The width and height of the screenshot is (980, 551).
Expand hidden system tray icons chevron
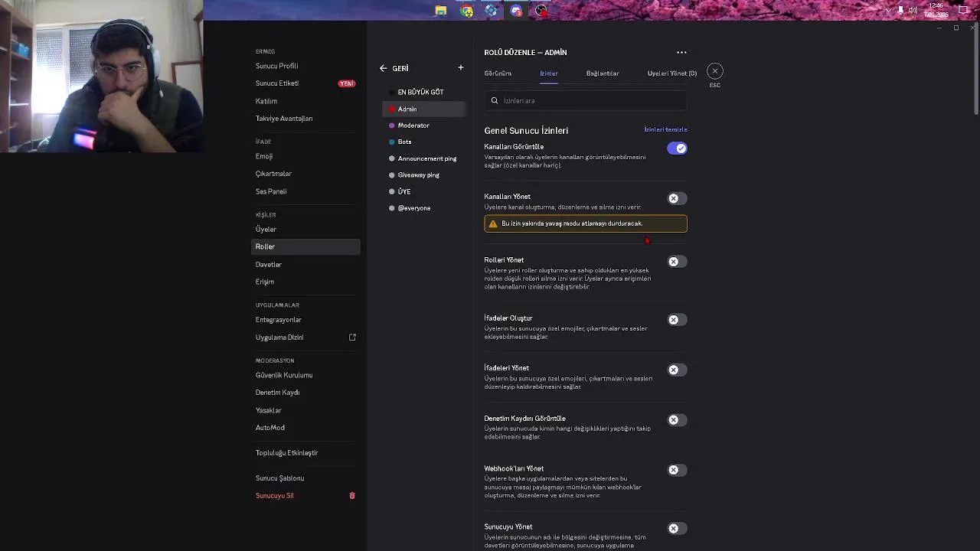pos(888,10)
